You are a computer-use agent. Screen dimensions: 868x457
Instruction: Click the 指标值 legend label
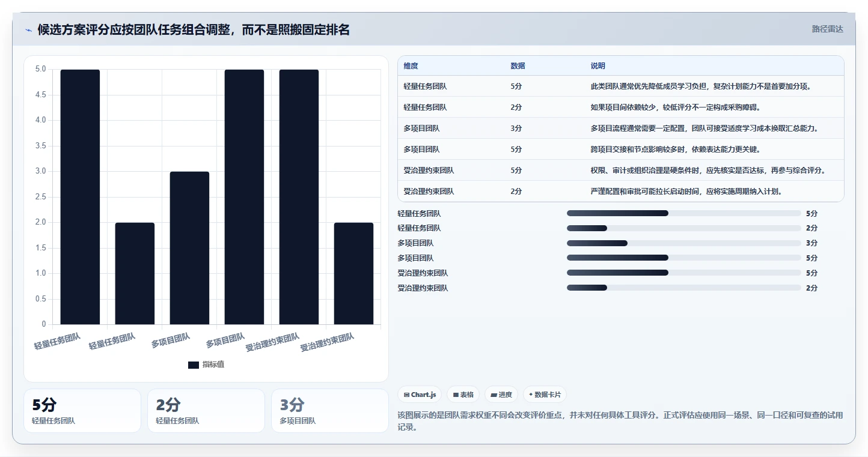coord(213,365)
